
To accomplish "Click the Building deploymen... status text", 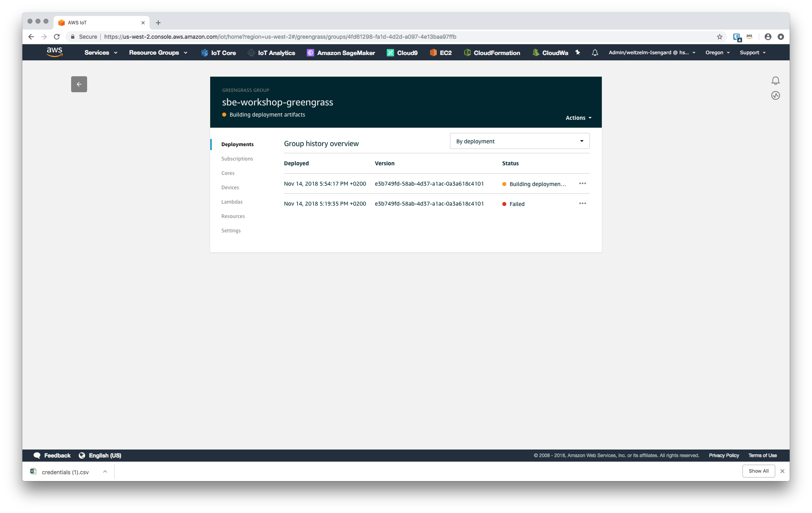I will [x=537, y=184].
